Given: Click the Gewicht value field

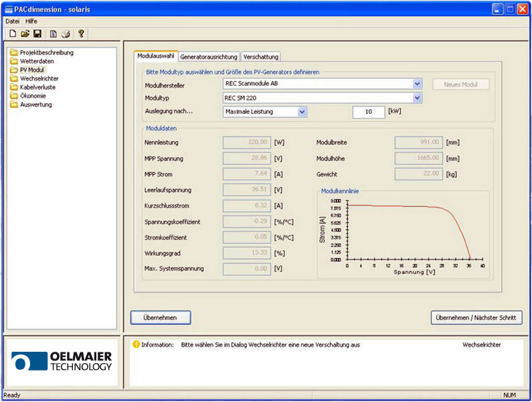Looking at the screenshot, I should click(x=419, y=174).
